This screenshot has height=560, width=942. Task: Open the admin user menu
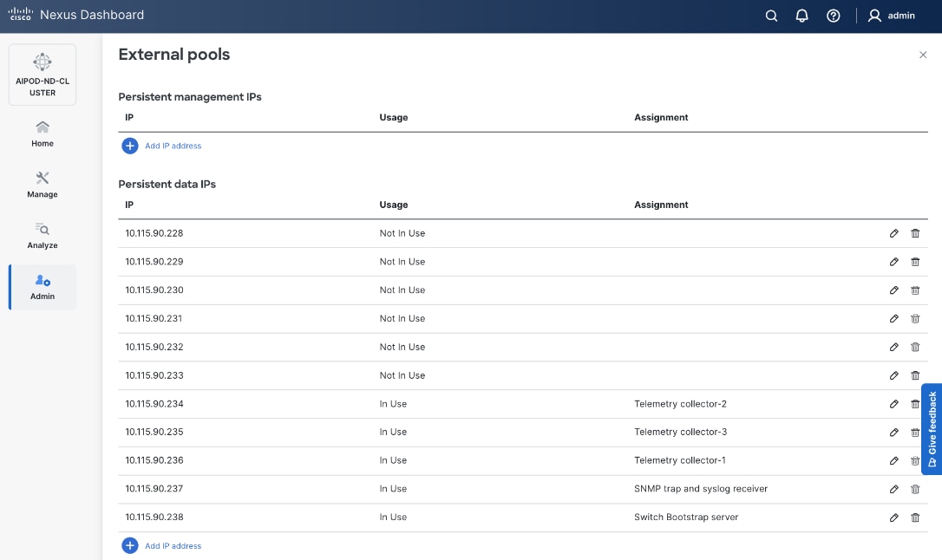tap(891, 16)
